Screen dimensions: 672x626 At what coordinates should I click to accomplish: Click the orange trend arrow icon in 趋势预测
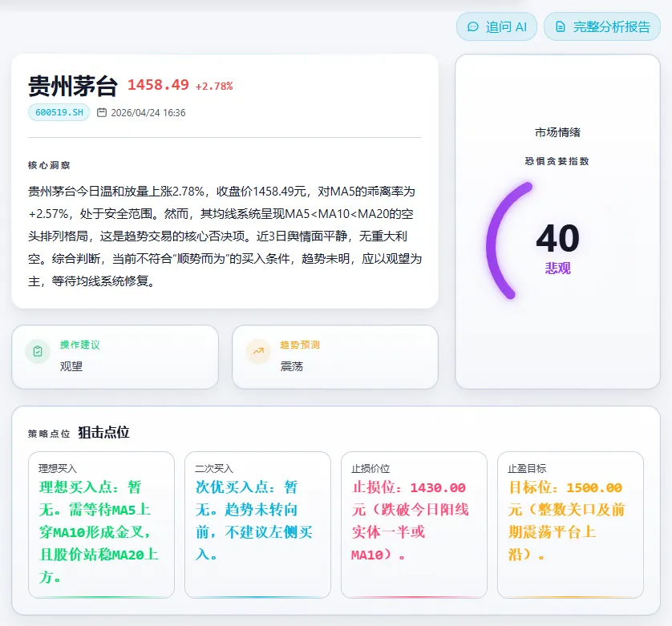click(x=258, y=351)
